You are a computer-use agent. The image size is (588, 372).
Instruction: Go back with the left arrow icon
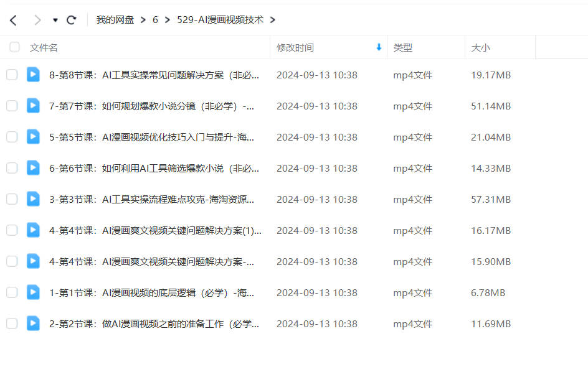click(14, 21)
